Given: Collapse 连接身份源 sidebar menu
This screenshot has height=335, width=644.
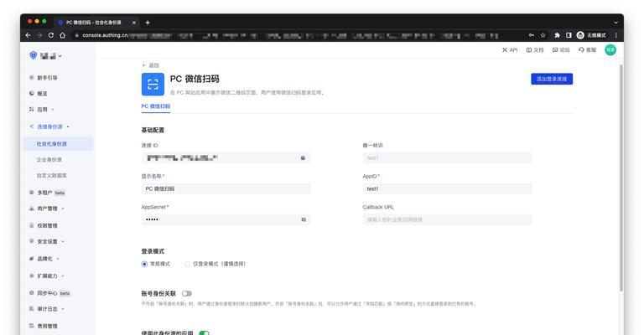Looking at the screenshot, I should (x=49, y=126).
